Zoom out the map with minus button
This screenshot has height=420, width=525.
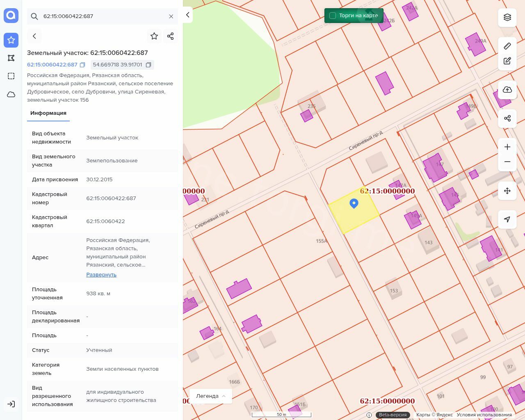[x=507, y=162]
